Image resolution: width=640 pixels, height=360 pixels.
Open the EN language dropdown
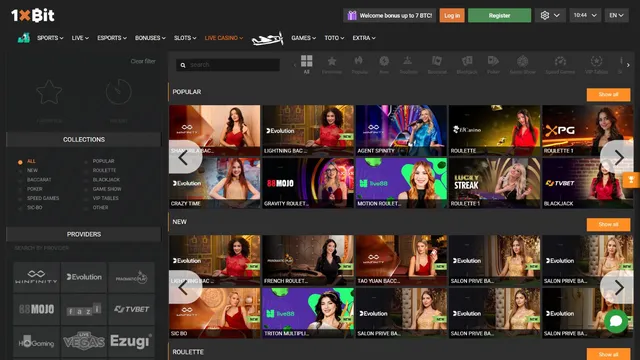click(x=616, y=16)
